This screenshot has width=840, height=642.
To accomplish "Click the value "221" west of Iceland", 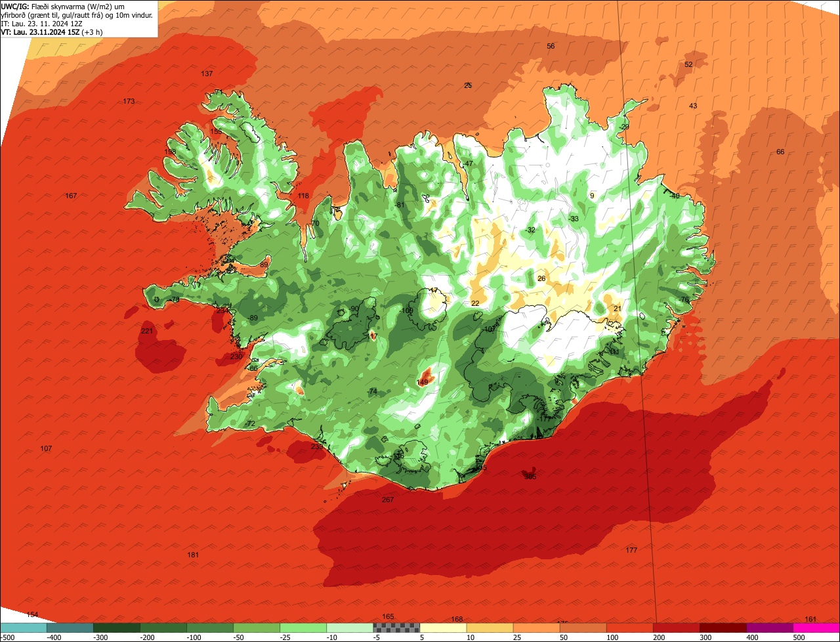I will tap(147, 331).
